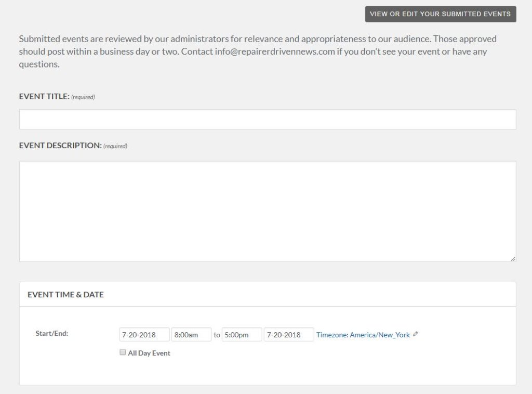Focus the Event Description text area

(x=268, y=212)
